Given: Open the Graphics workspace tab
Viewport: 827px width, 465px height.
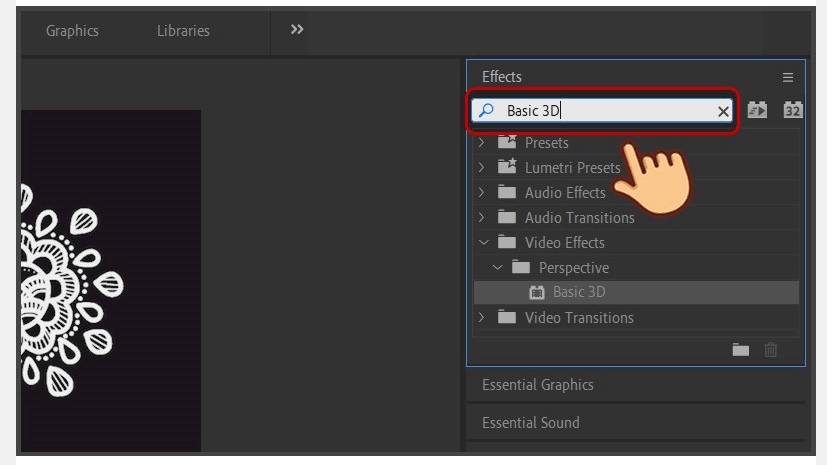Looking at the screenshot, I should point(72,31).
